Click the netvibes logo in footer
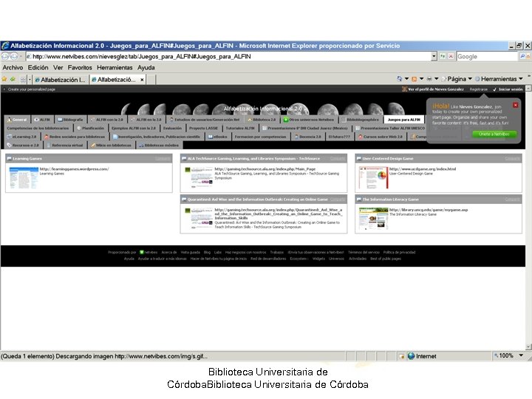 tap(149, 253)
